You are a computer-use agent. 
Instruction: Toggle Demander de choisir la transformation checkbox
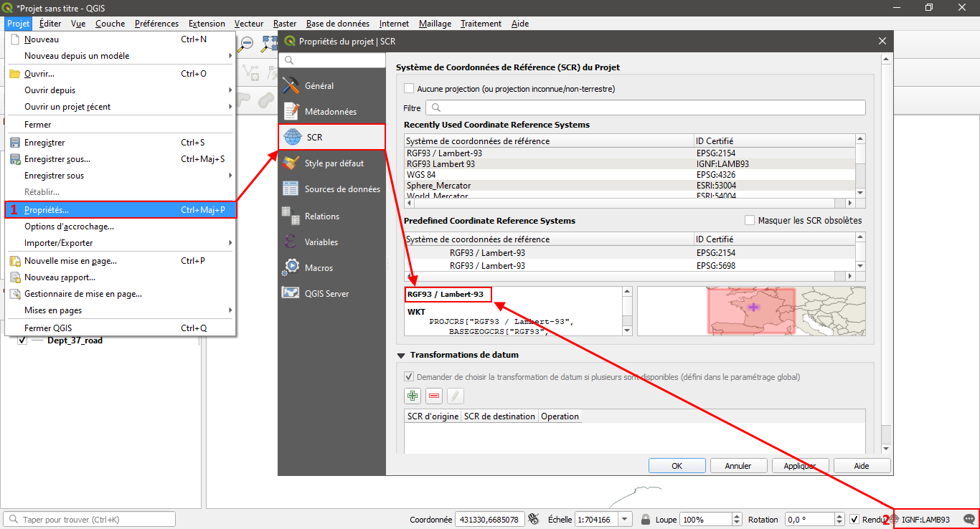pos(409,376)
